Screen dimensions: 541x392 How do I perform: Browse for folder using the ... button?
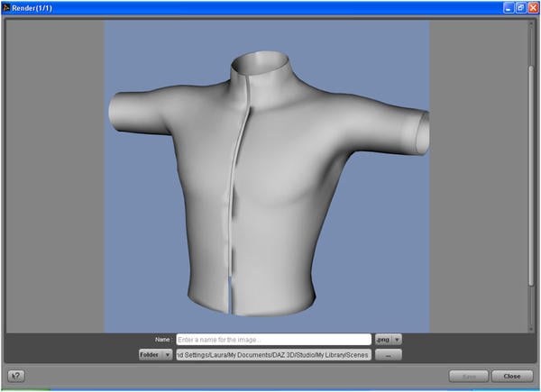coord(388,355)
